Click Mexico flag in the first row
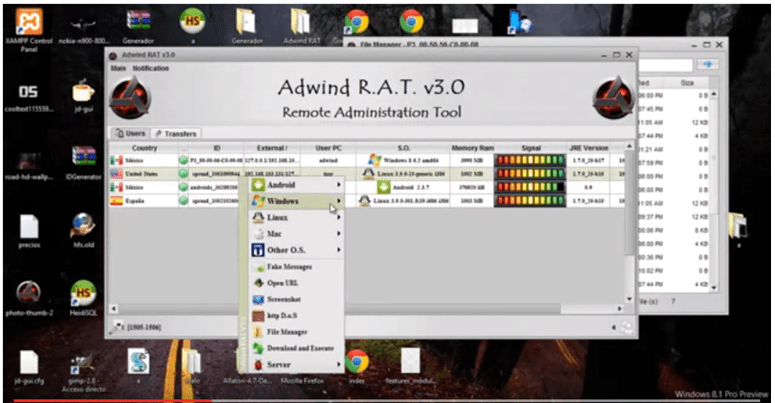 tap(116, 161)
